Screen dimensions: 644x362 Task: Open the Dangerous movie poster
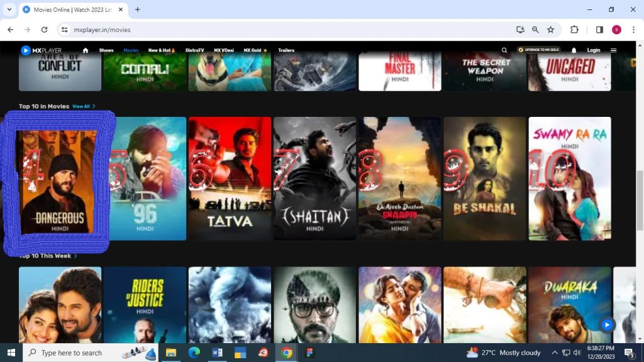tap(57, 182)
